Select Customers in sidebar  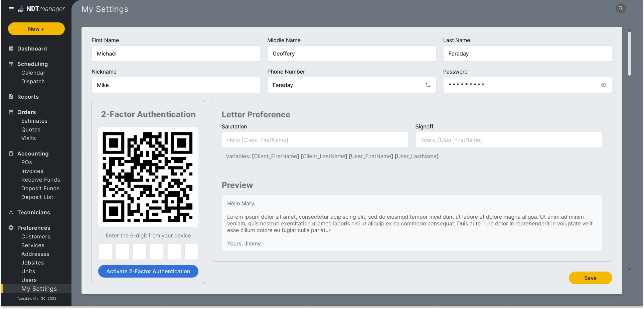[36, 236]
